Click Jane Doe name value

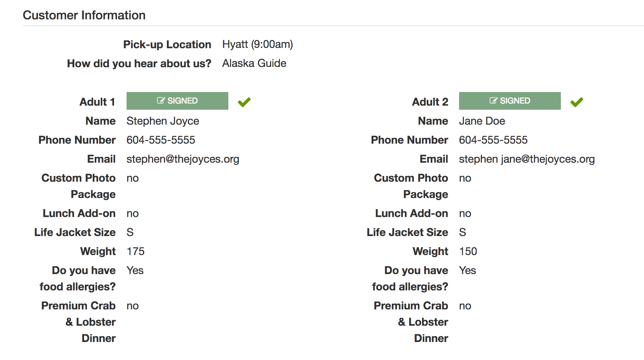click(482, 121)
